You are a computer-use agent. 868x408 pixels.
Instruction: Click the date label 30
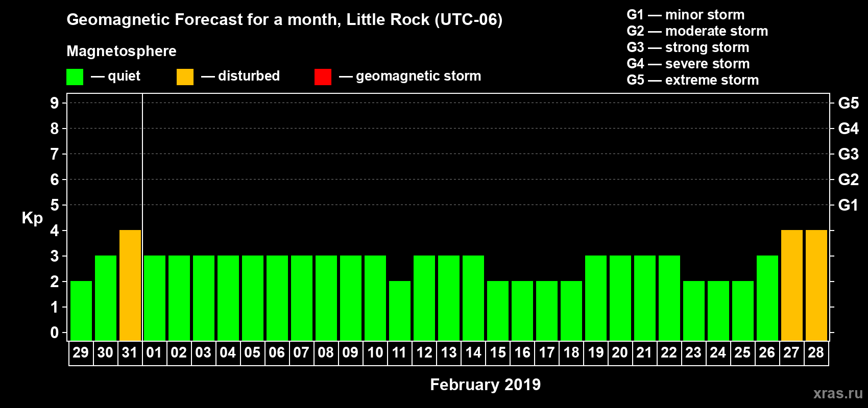click(105, 353)
